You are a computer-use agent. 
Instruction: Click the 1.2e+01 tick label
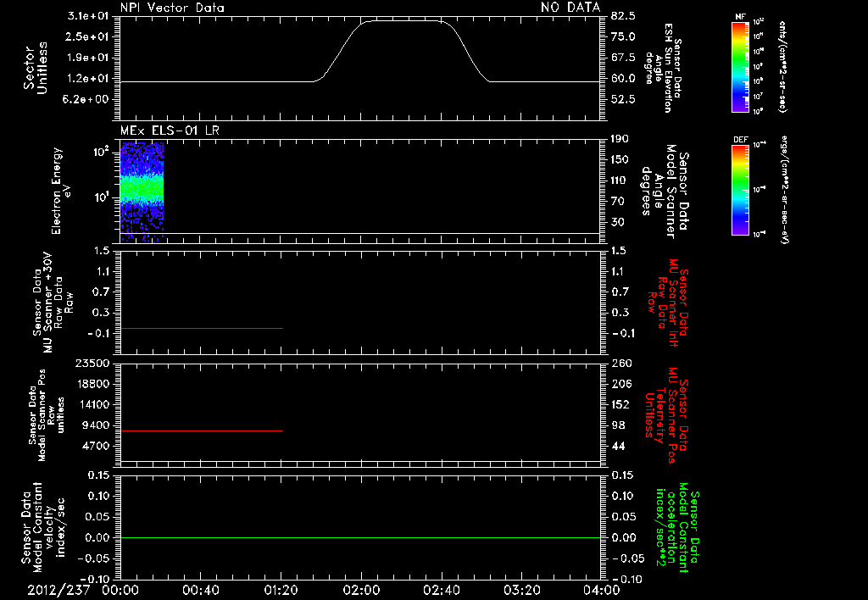(x=87, y=79)
